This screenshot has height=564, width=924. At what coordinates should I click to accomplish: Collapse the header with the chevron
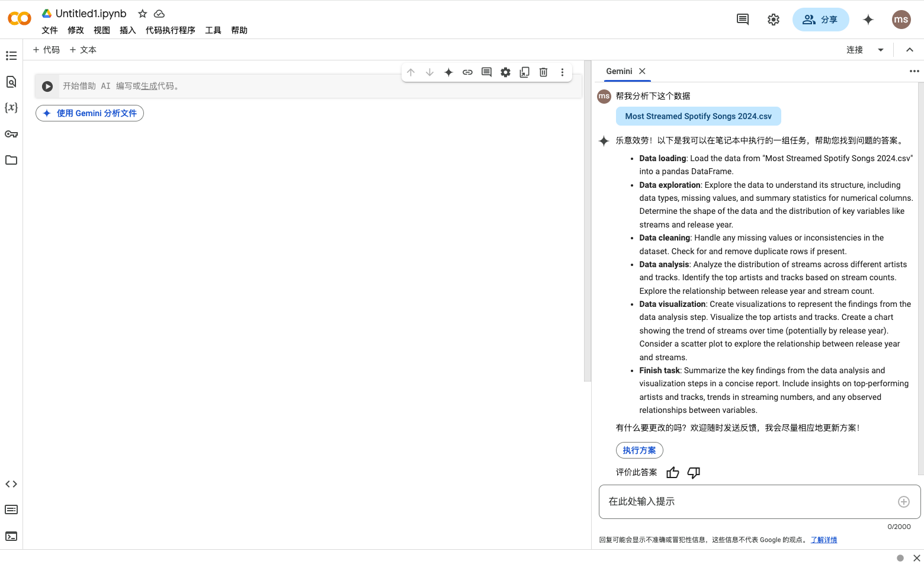[910, 50]
